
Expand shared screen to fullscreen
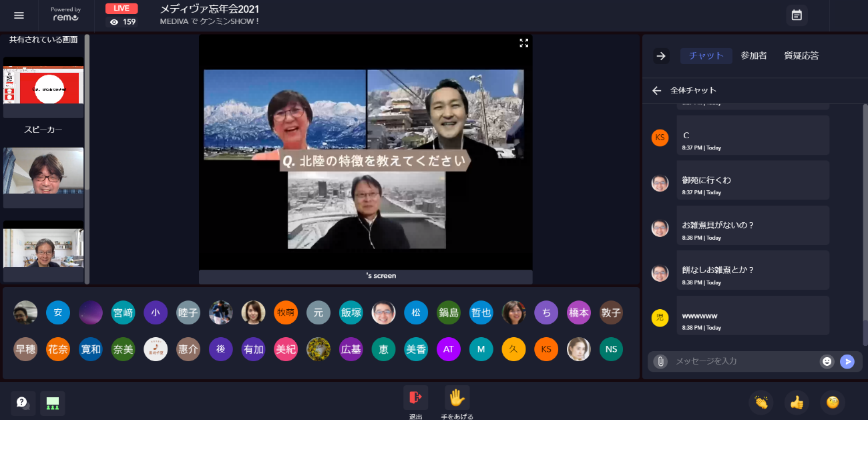[x=524, y=43]
